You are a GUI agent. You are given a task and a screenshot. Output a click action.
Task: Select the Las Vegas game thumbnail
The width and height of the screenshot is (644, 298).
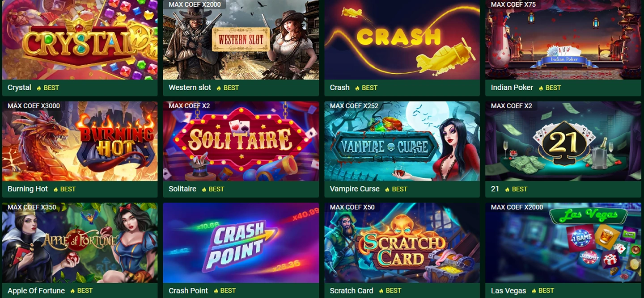563,243
